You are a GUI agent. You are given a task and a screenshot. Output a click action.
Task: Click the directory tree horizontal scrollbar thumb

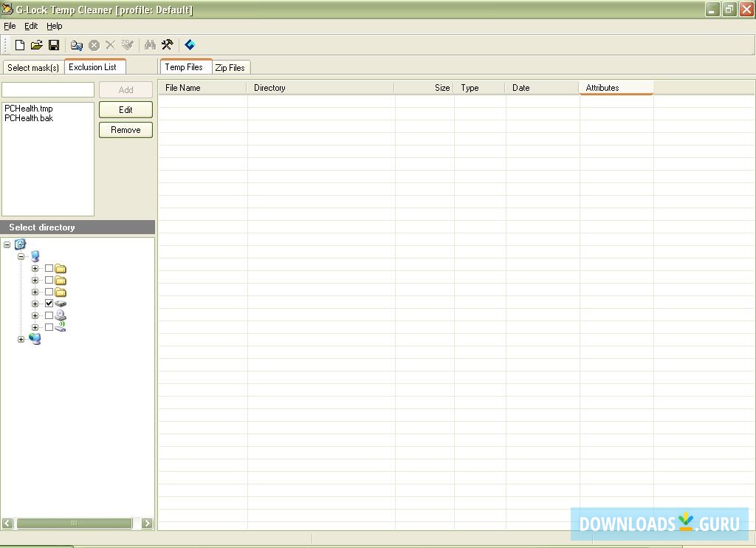[x=74, y=523]
